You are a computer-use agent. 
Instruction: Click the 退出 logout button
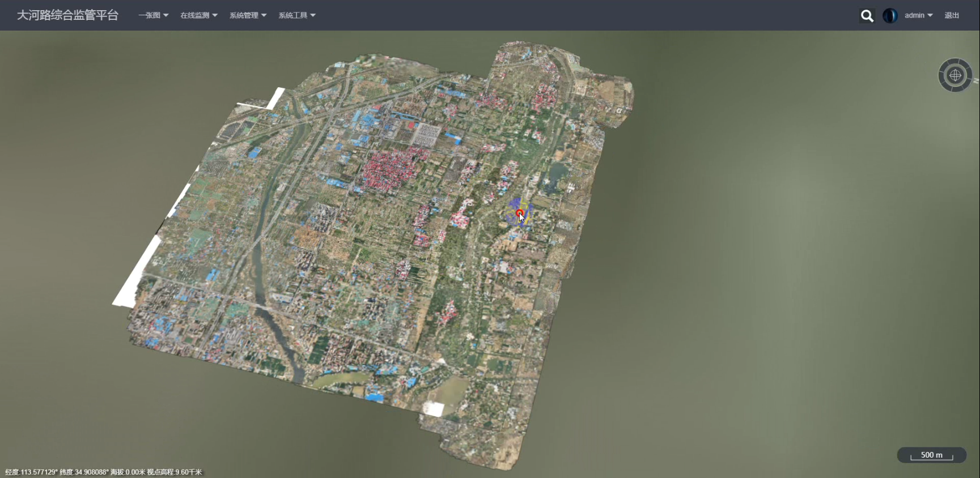click(952, 16)
